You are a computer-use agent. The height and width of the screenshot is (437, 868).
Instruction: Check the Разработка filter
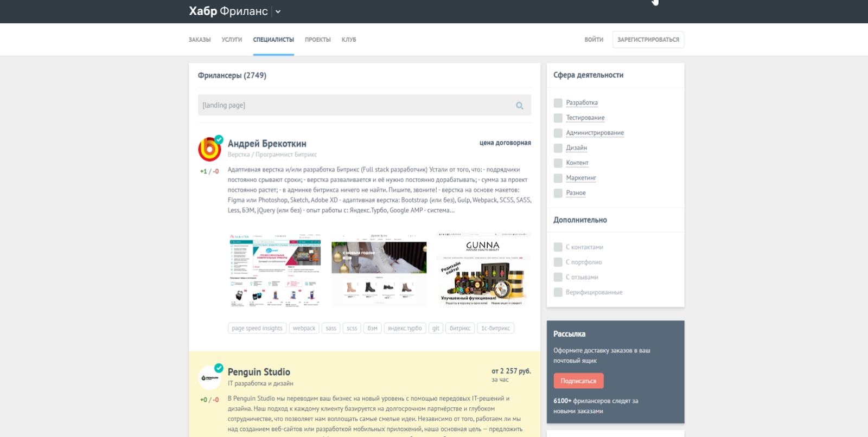tap(558, 103)
